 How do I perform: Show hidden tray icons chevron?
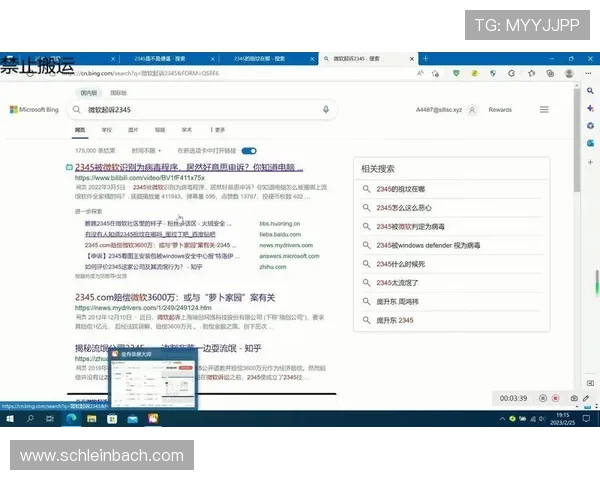pyautogui.click(x=502, y=419)
